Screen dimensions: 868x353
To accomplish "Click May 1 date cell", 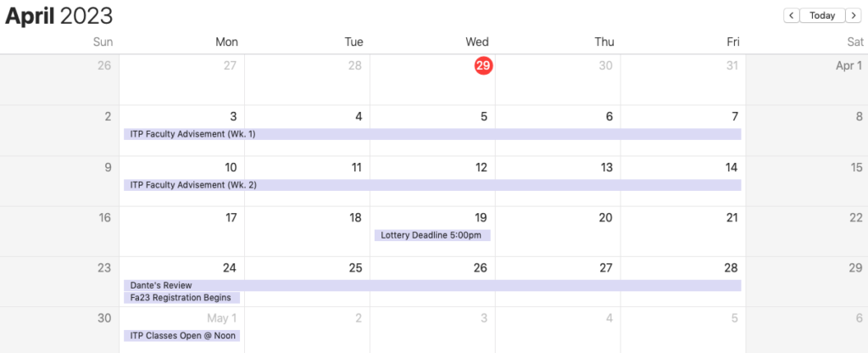I will [222, 318].
